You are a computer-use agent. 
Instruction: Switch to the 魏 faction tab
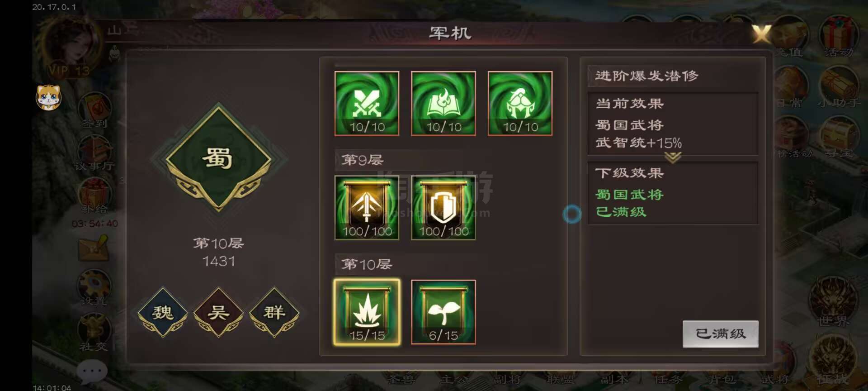(x=163, y=312)
